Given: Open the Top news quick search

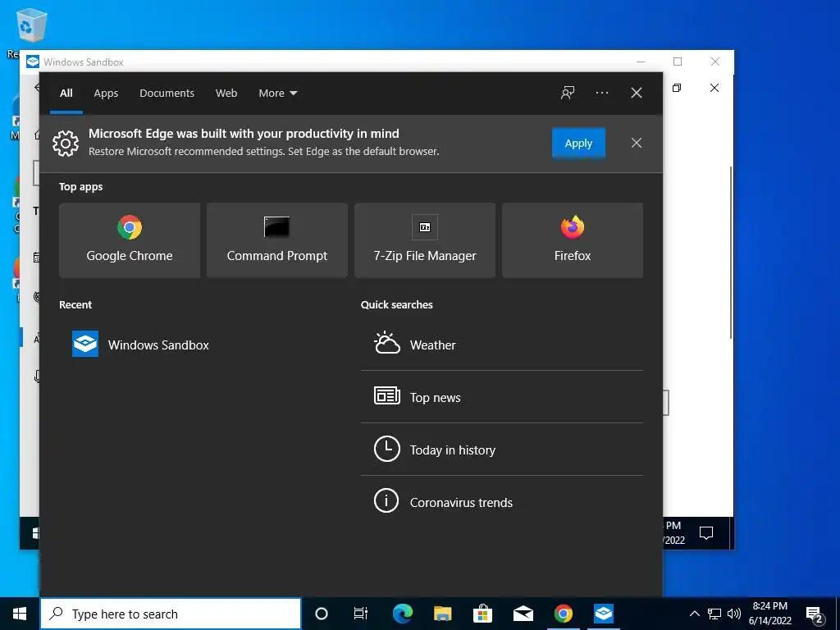Looking at the screenshot, I should point(502,397).
